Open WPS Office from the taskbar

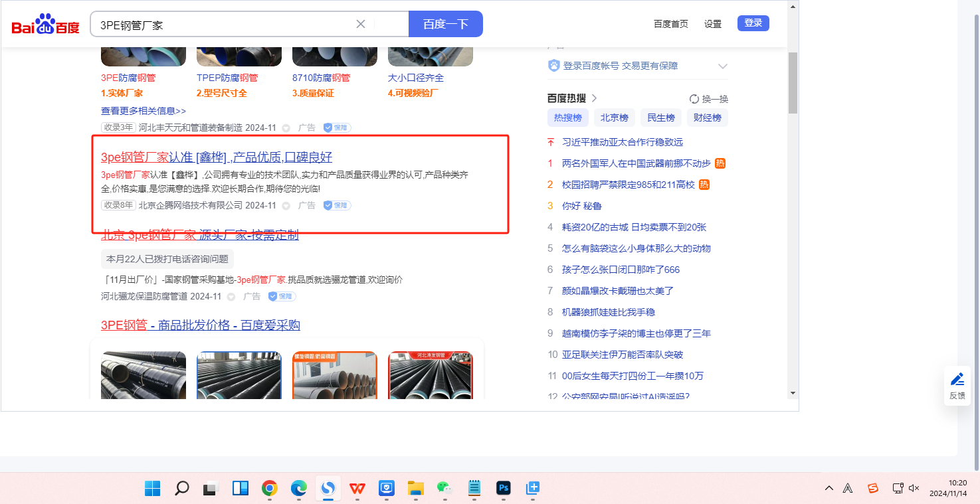pos(357,489)
